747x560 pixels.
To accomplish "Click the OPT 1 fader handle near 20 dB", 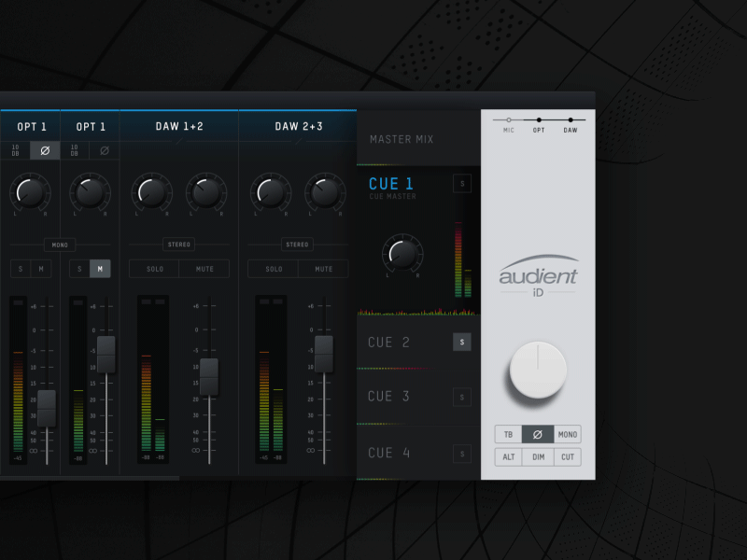I will [47, 409].
